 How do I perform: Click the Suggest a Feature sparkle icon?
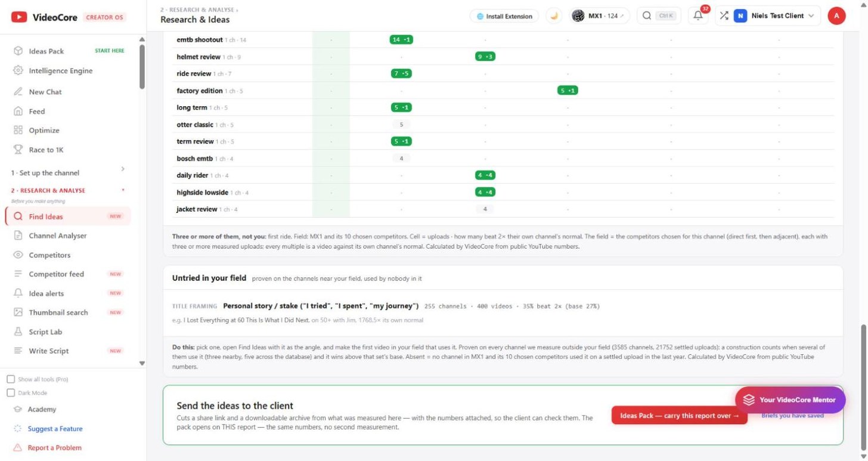17,429
